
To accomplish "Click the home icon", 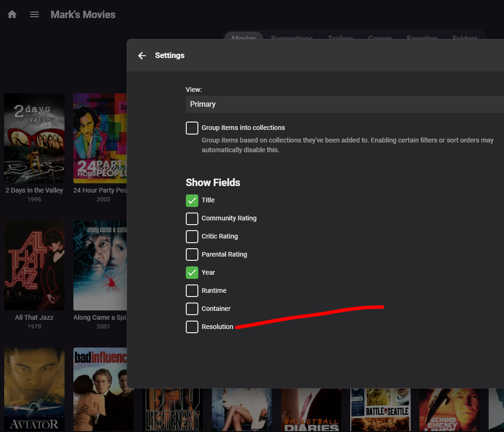I will pyautogui.click(x=12, y=14).
